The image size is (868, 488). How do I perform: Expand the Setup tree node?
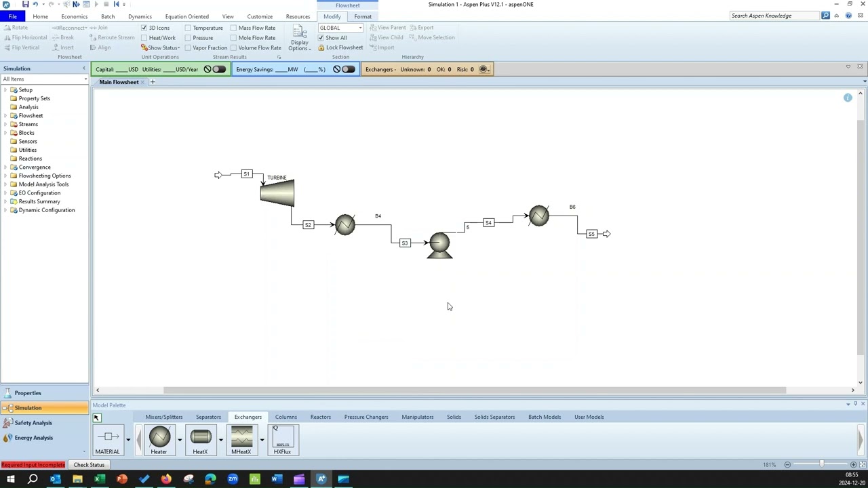(x=5, y=90)
